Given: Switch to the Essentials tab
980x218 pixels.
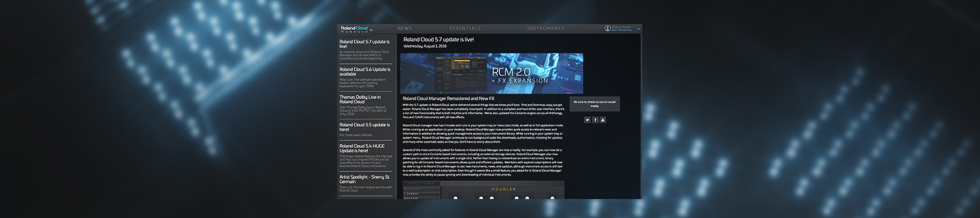Looking at the screenshot, I should pyautogui.click(x=465, y=28).
